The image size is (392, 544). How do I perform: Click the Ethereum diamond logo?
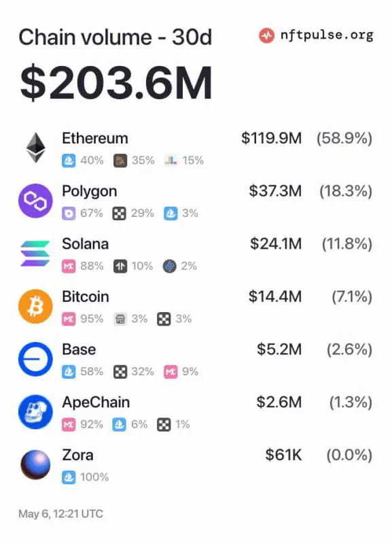point(36,148)
